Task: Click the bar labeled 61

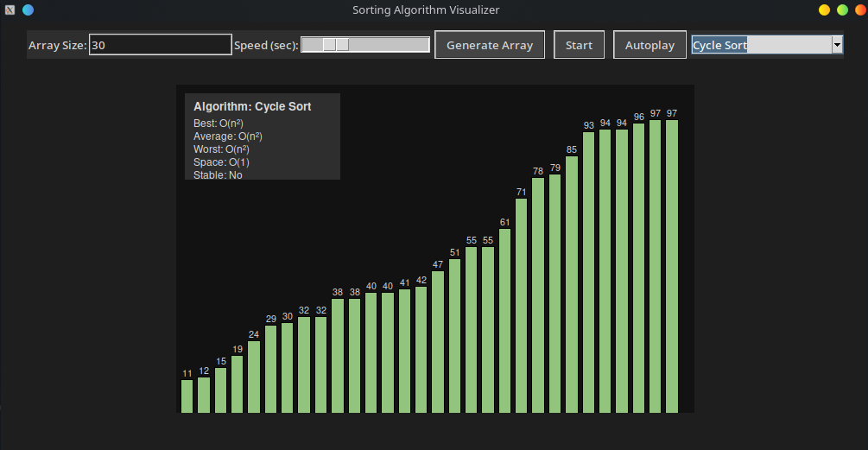Action: [x=504, y=321]
